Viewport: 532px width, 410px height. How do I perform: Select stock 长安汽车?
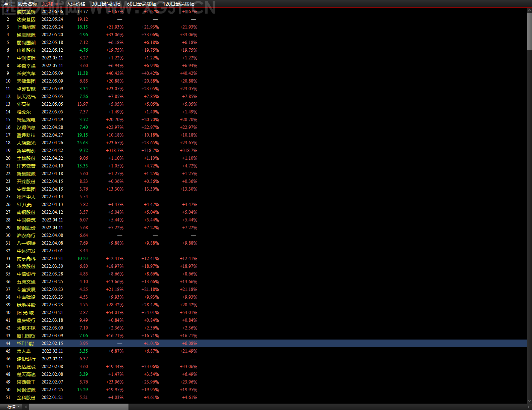[26, 73]
